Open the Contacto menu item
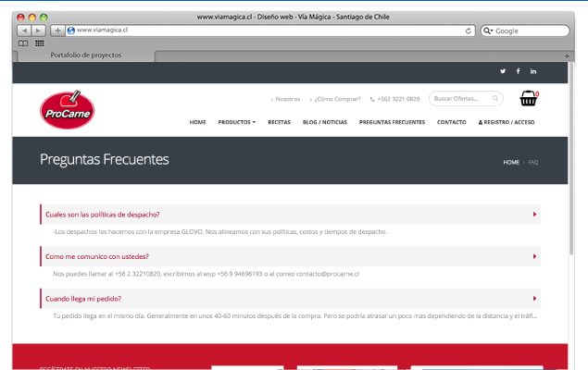This screenshot has height=370, width=588. [x=451, y=122]
